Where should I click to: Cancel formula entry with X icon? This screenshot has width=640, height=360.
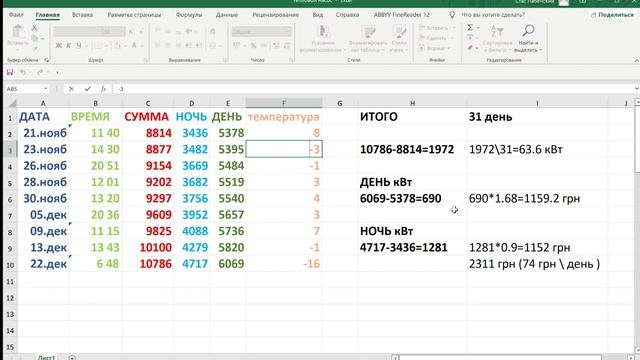point(71,89)
